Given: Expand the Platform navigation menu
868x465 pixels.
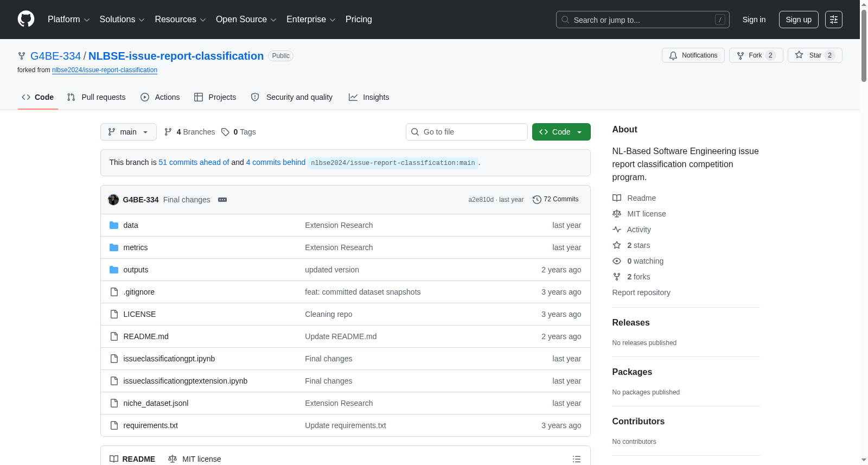Looking at the screenshot, I should (x=69, y=20).
